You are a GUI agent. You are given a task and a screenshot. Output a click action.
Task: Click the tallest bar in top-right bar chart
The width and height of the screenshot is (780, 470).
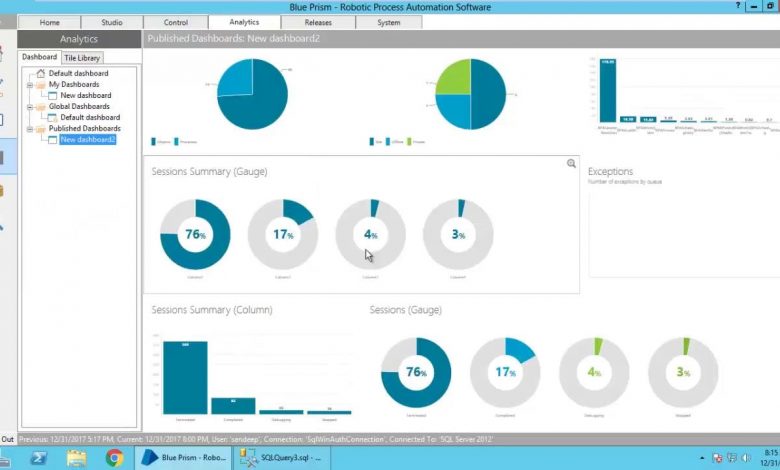[607, 90]
